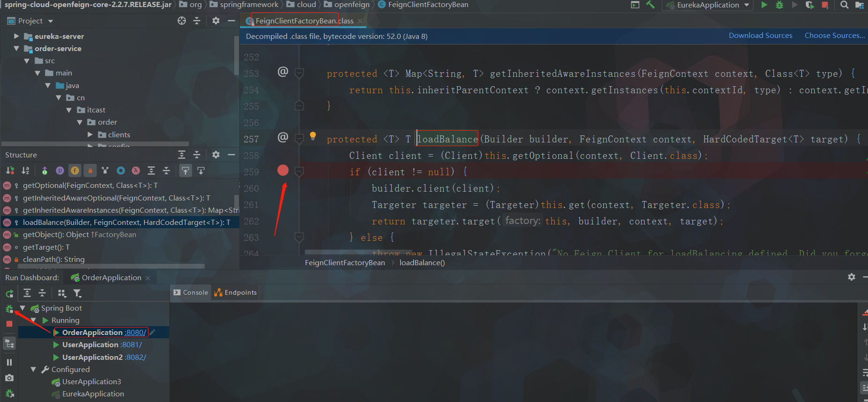This screenshot has height=402, width=868.
Task: Toggle Show Anonymous Classes circle icon
Action: [121, 171]
